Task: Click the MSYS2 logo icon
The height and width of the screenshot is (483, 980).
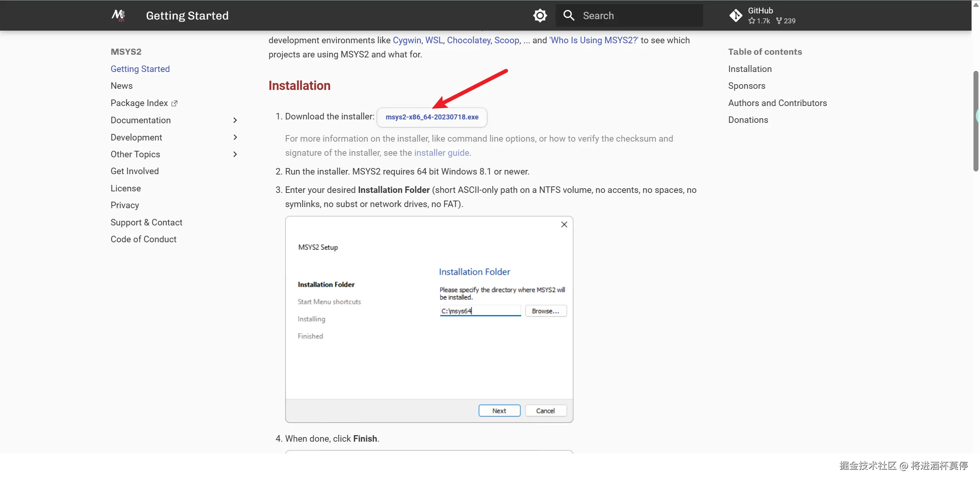Action: (118, 15)
